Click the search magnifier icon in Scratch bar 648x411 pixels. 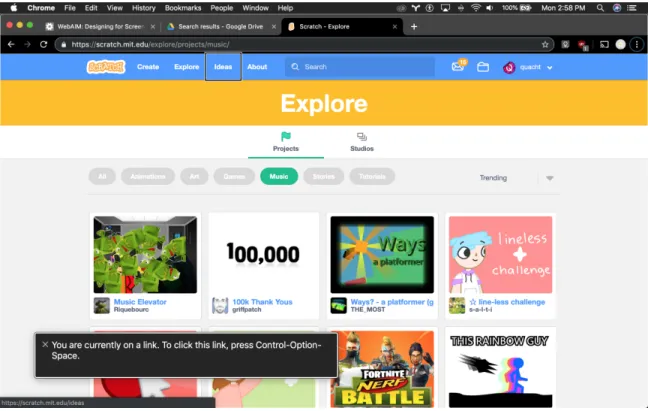point(295,67)
